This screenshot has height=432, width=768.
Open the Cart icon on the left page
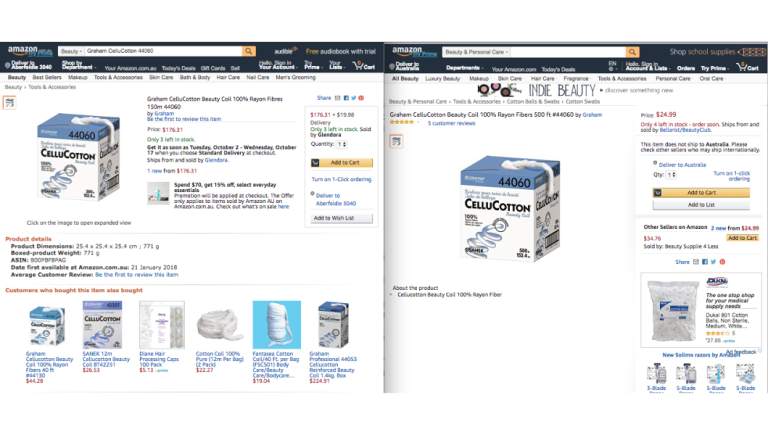(364, 65)
